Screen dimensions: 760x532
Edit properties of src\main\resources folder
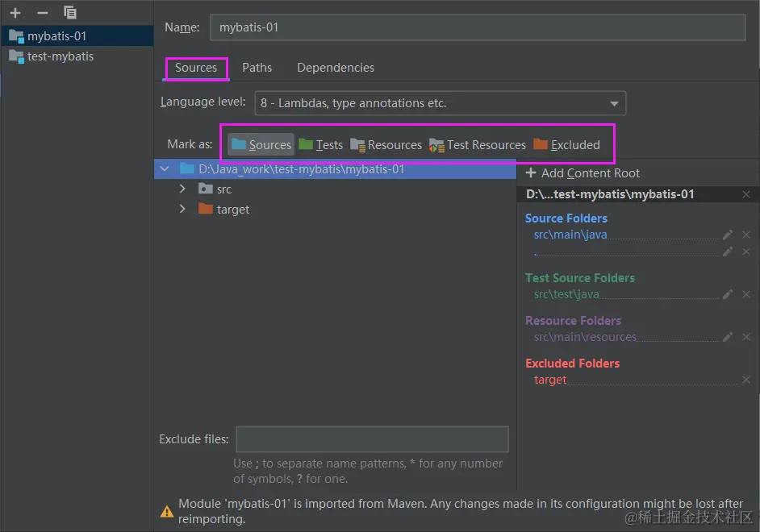tap(728, 337)
